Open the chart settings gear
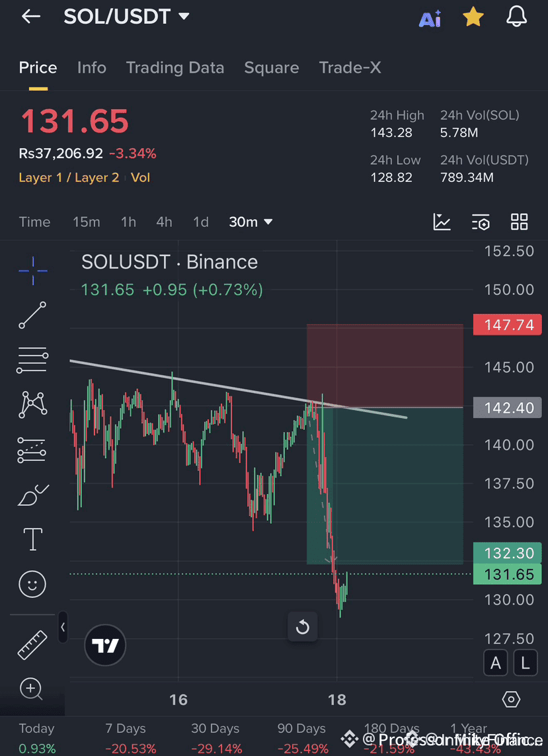The width and height of the screenshot is (548, 756). coord(511,698)
